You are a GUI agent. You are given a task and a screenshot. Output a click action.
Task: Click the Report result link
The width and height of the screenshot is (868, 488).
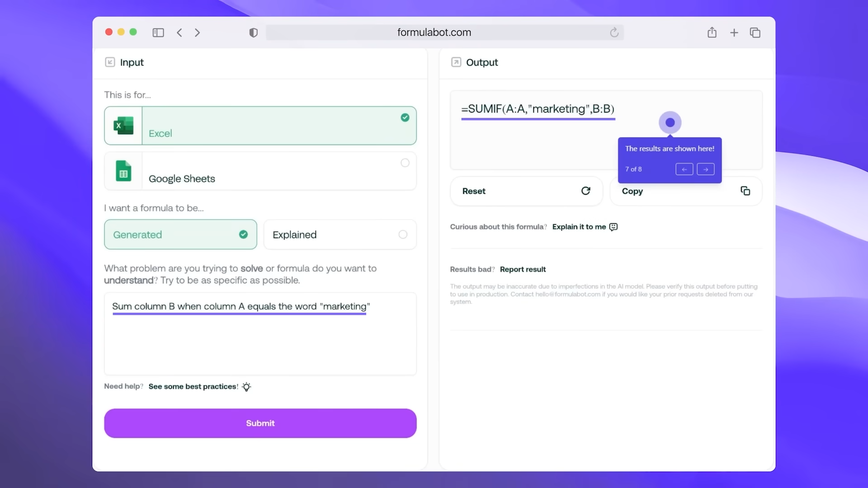click(x=523, y=269)
